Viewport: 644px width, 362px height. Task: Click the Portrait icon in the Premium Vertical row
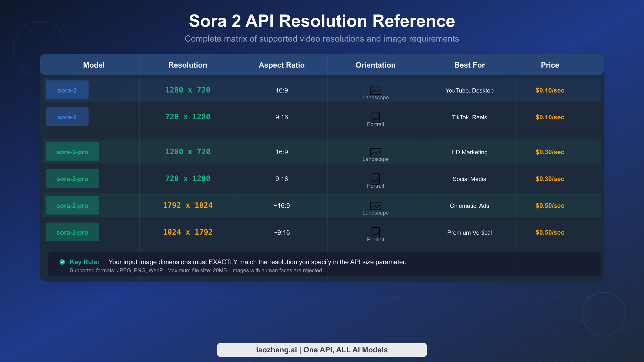[375, 232]
